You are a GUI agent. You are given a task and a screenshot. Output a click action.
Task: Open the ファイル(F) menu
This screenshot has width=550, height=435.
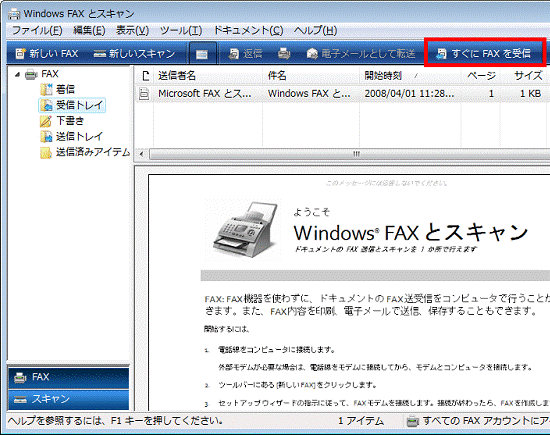(37, 31)
